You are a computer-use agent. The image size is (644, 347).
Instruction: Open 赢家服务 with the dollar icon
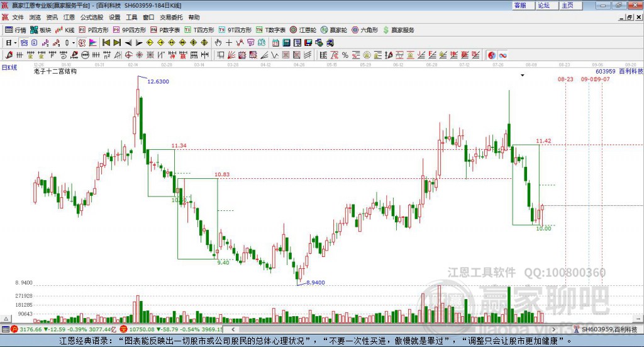click(x=398, y=30)
